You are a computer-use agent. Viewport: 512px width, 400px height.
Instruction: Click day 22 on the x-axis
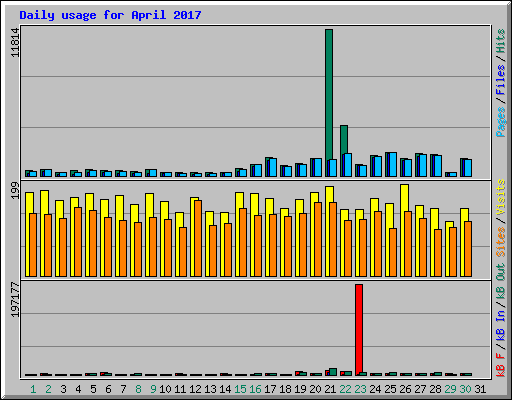[x=345, y=389]
